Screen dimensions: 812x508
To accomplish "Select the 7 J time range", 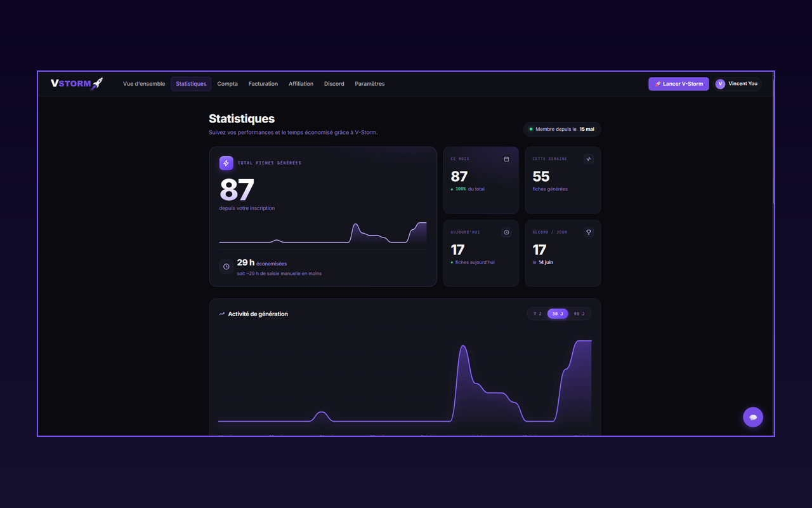I will click(537, 314).
